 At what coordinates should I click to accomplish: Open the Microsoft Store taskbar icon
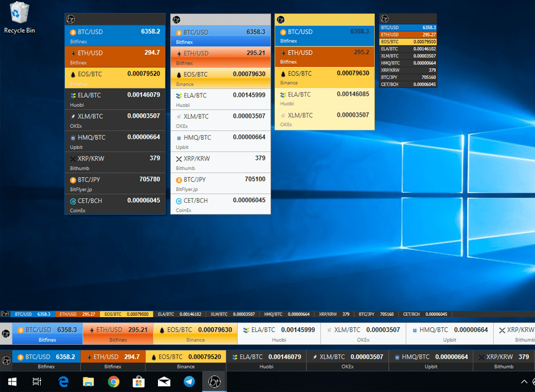point(139,381)
